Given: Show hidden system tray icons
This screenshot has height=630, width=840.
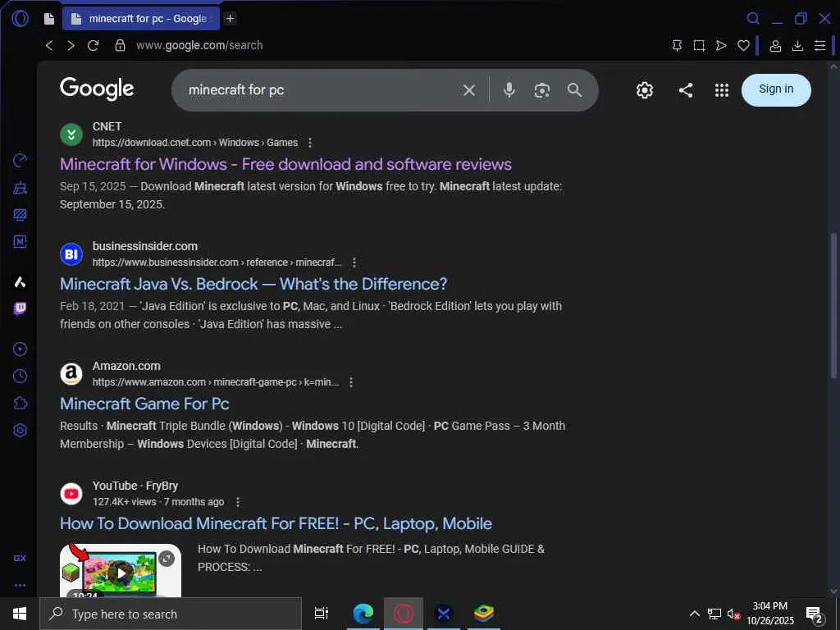Looking at the screenshot, I should (x=694, y=614).
